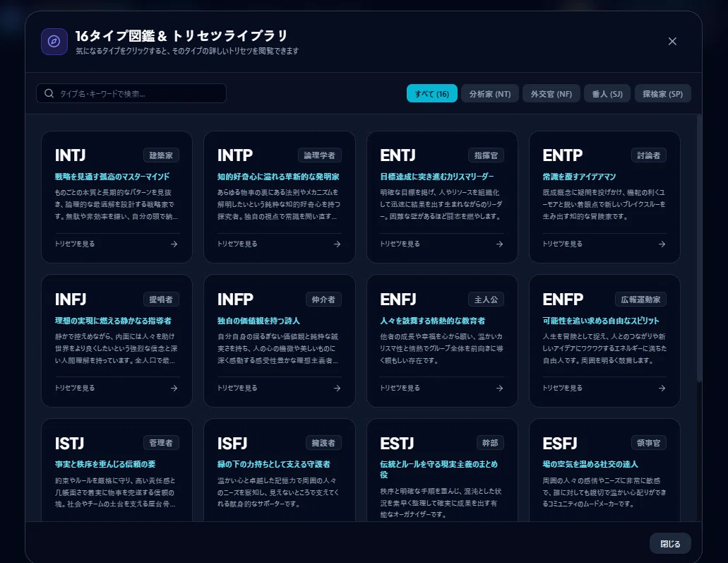Viewport: 728px width, 563px height.
Task: Select the ISFJ card heading
Action: (232, 444)
